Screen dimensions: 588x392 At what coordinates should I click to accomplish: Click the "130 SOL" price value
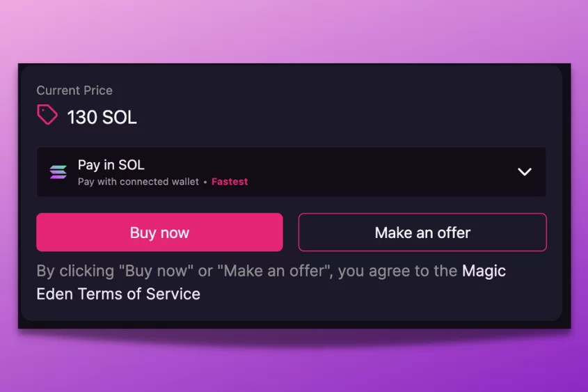pos(102,117)
